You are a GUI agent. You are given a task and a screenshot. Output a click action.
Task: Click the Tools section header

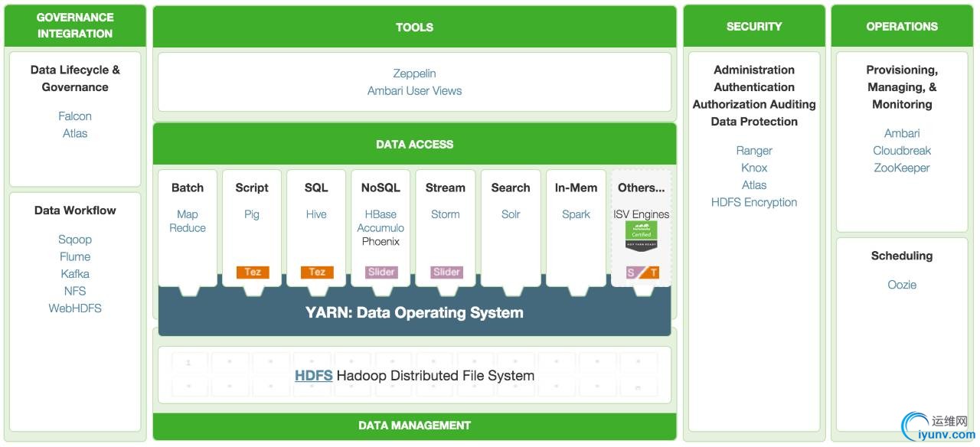click(414, 27)
